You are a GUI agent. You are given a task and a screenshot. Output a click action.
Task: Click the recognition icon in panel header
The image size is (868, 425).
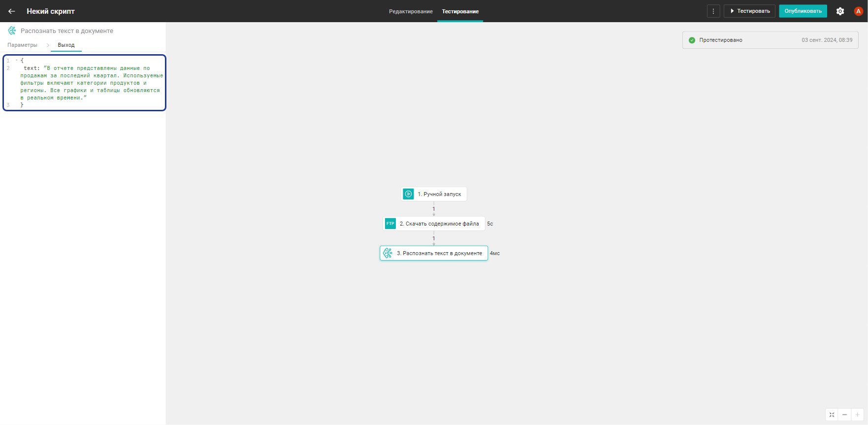12,31
